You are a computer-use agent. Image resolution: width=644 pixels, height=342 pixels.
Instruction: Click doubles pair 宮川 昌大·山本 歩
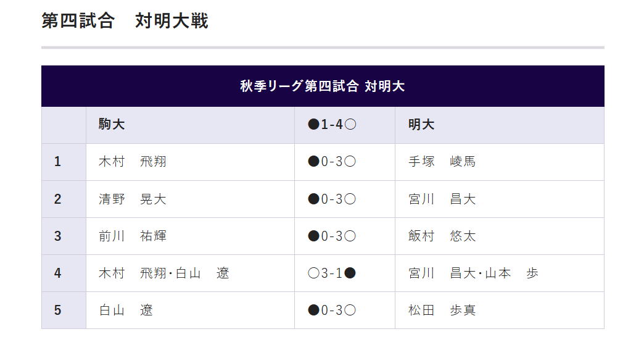pos(473,273)
